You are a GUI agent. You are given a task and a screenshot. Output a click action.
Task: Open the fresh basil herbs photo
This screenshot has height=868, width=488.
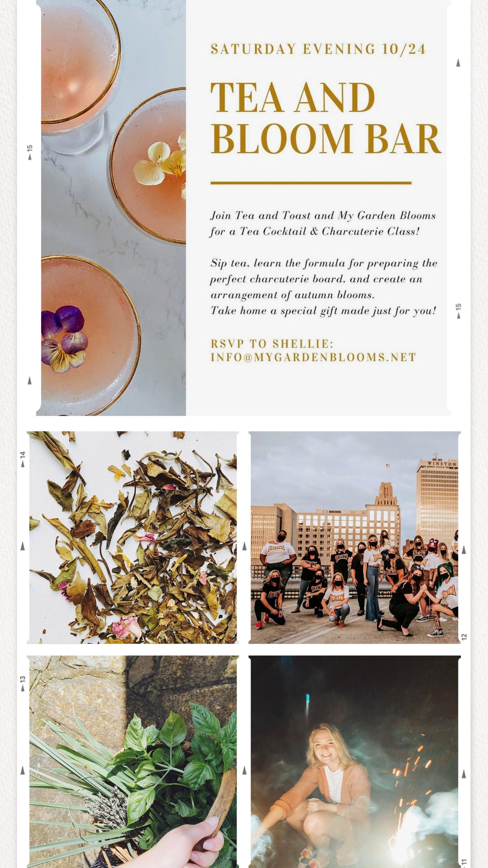click(x=133, y=762)
